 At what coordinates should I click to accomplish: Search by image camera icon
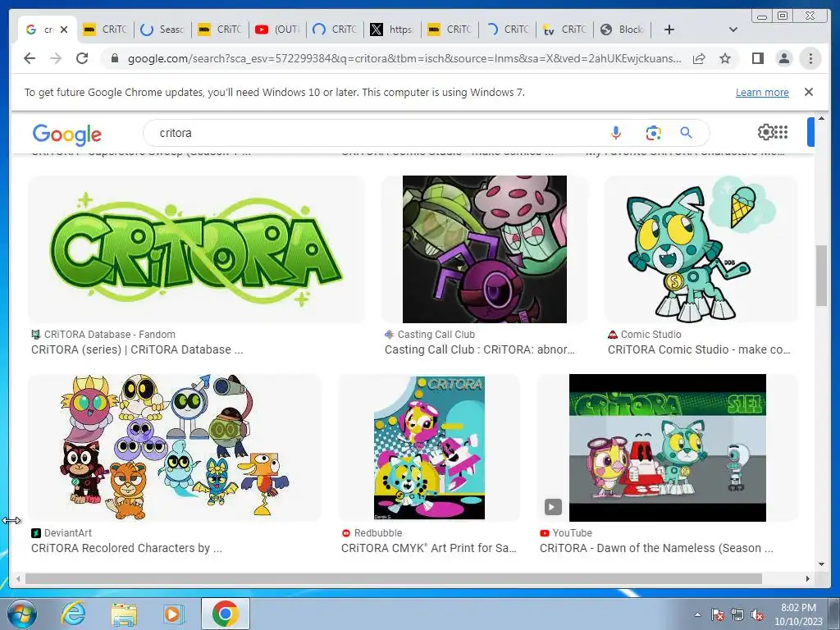[653, 133]
